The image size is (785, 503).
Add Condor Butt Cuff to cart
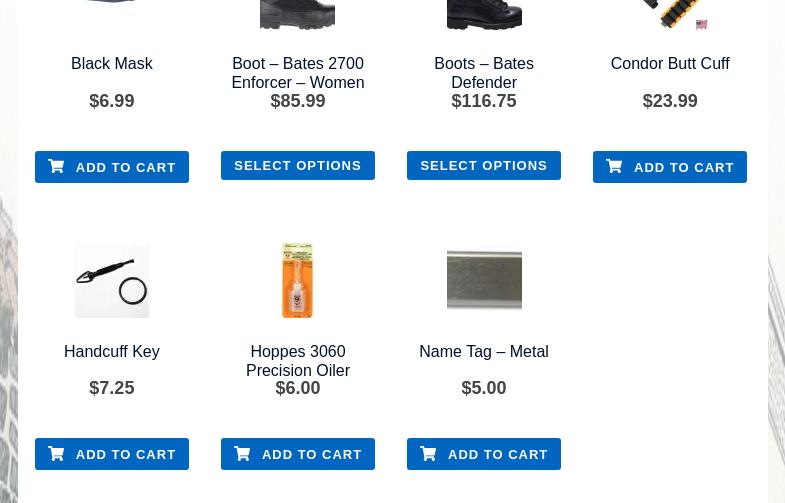683,167
